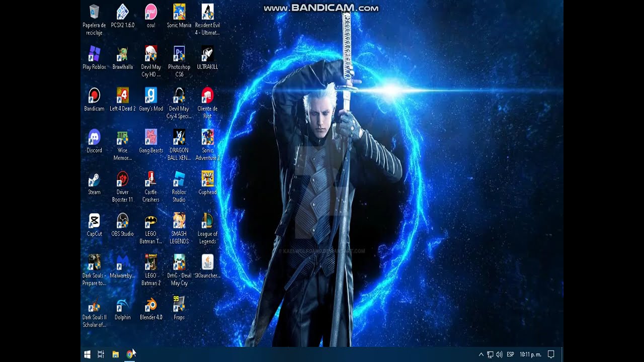Launch File Explorer from the taskbar
Image resolution: width=644 pixels, height=362 pixels.
click(x=115, y=354)
